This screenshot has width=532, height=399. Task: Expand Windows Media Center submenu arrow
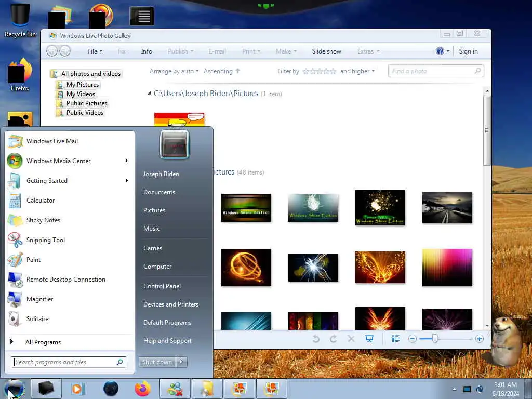(x=127, y=161)
